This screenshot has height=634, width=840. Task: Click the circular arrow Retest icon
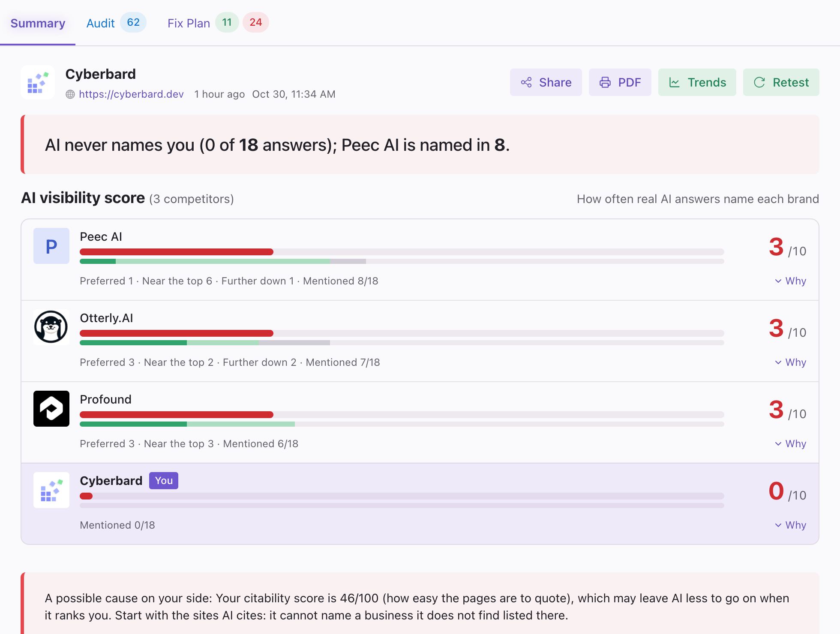point(759,82)
